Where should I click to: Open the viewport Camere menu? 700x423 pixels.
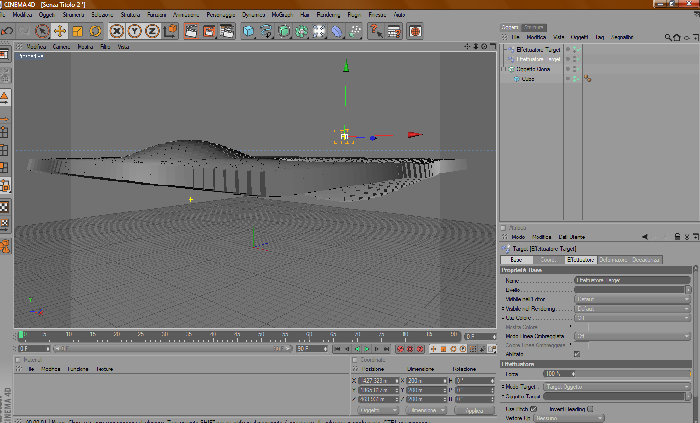pyautogui.click(x=61, y=46)
